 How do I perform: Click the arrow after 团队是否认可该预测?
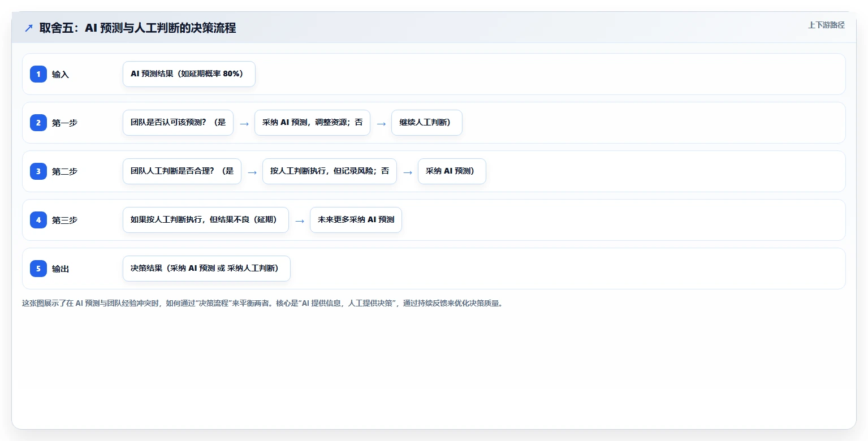244,123
